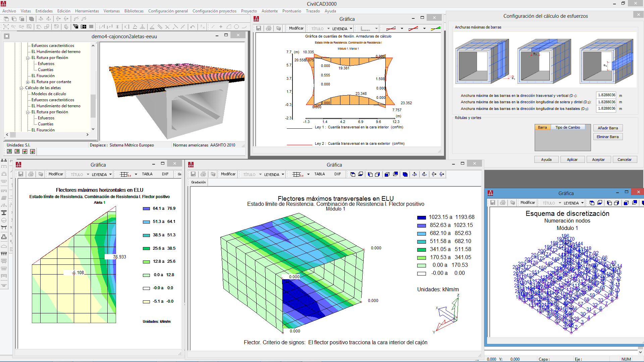This screenshot has height=362, width=644.
Task: Click the Modificar button in horizontales Gráfica window
Action: 56,174
